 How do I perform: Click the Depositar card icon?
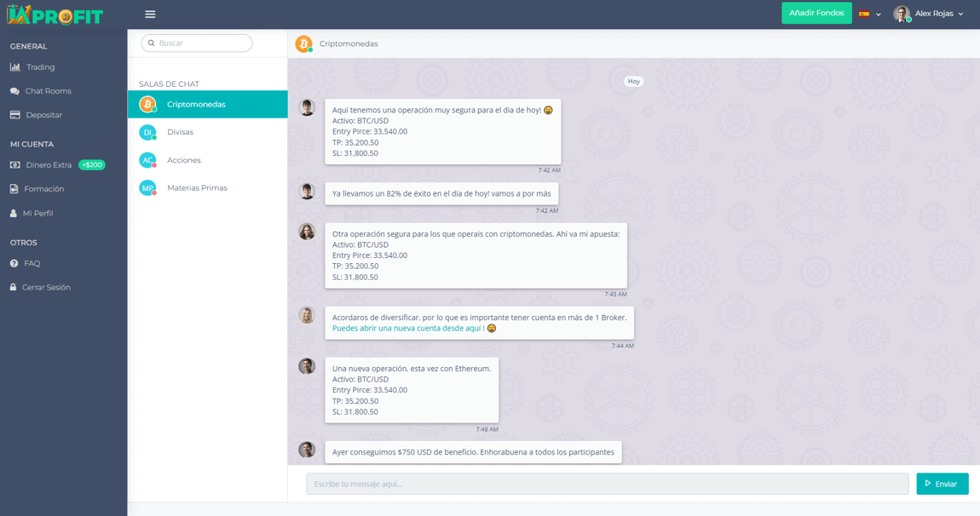point(14,115)
